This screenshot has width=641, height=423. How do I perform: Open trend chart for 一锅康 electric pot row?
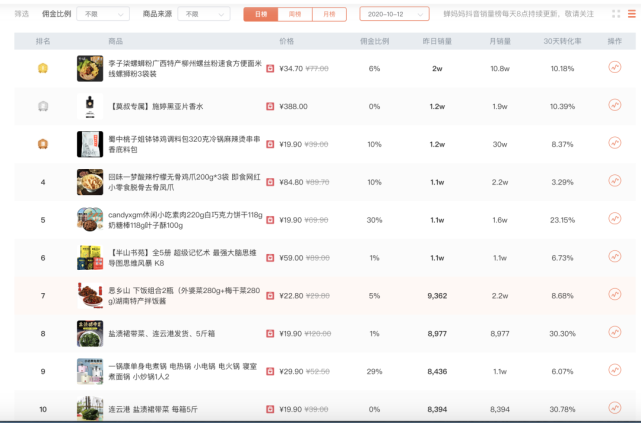coord(614,370)
